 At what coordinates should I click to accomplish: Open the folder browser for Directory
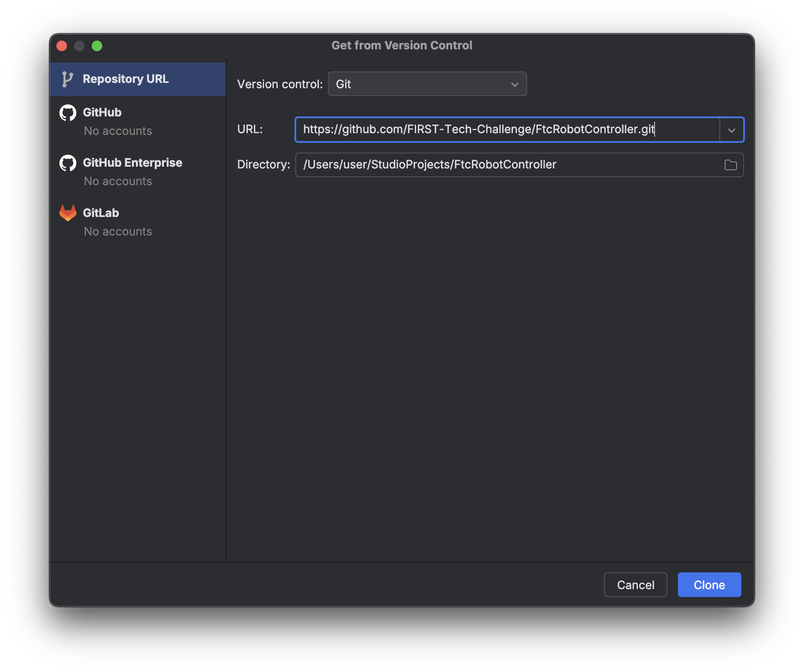[730, 165]
